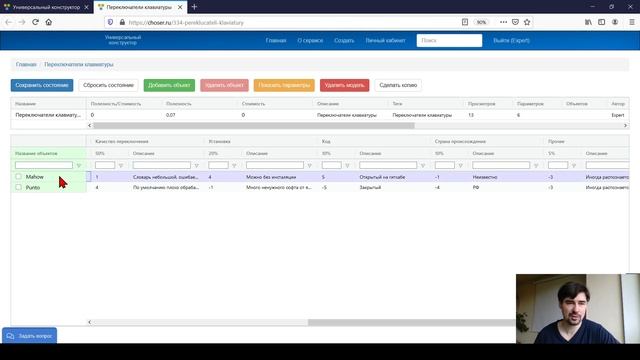The width and height of the screenshot is (640, 360).
Task: Click objects grid bottom scrollbar left arrow
Action: 89,322
